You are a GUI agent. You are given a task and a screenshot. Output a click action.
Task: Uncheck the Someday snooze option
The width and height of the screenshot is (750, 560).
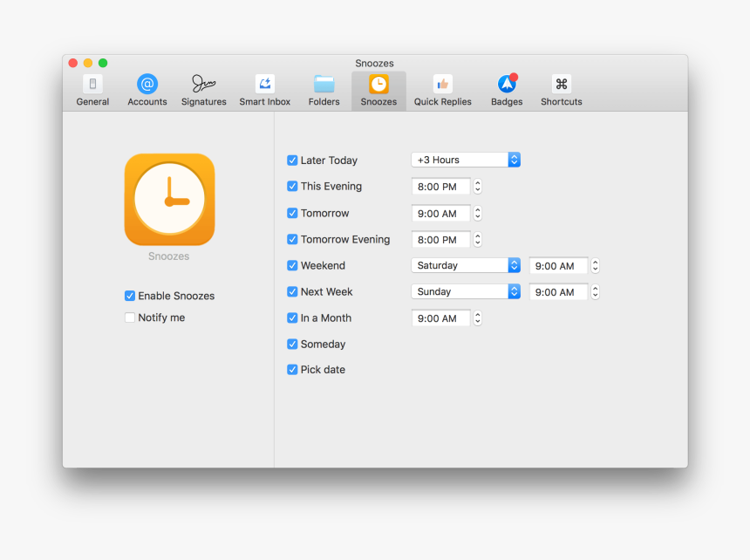click(x=292, y=344)
